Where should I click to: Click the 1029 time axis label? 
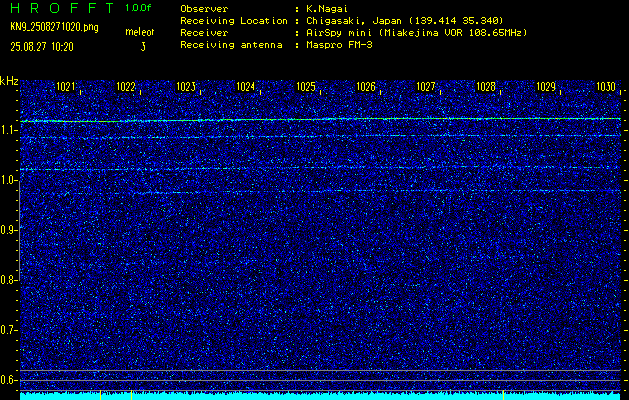coord(546,86)
